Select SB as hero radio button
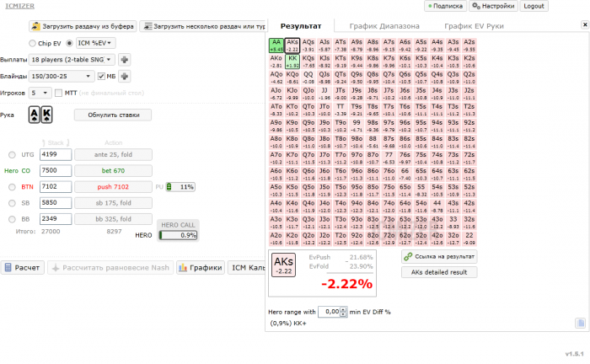 coord(12,203)
